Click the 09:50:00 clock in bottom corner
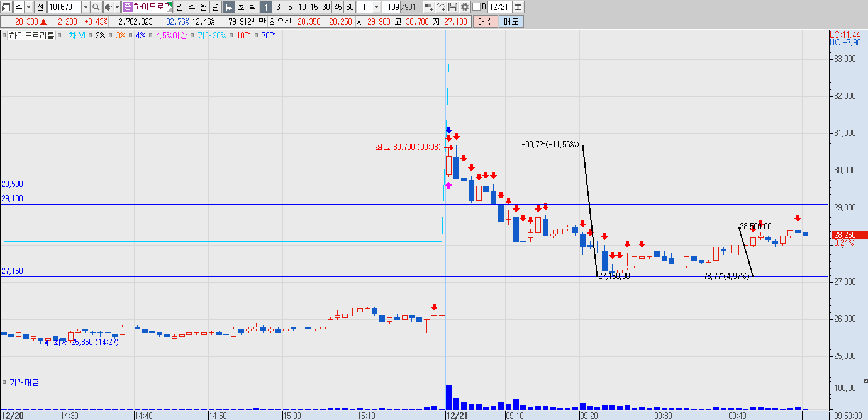The height and width of the screenshot is (420, 868). 849,416
